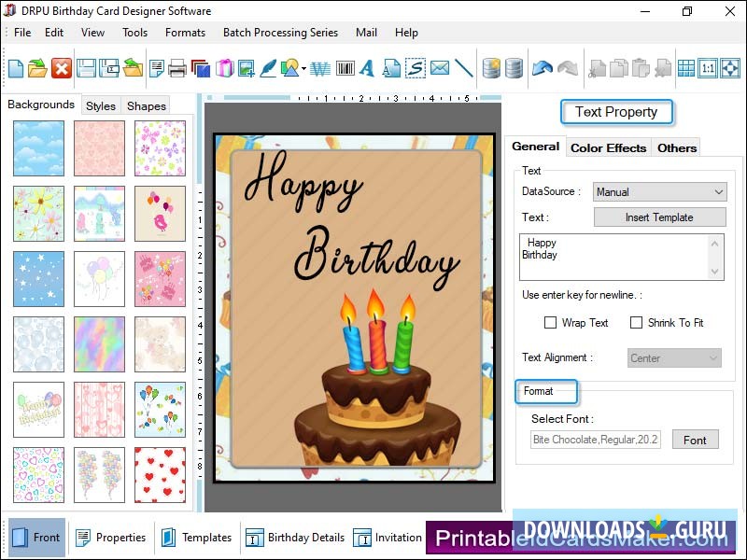Save the card with the floppy disk icon
The height and width of the screenshot is (560, 747).
click(x=86, y=68)
